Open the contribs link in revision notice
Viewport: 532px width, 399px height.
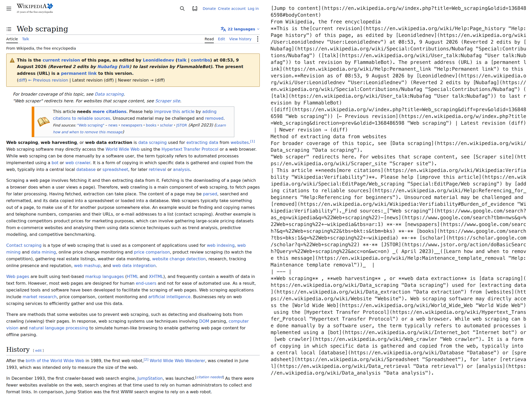[x=201, y=60]
